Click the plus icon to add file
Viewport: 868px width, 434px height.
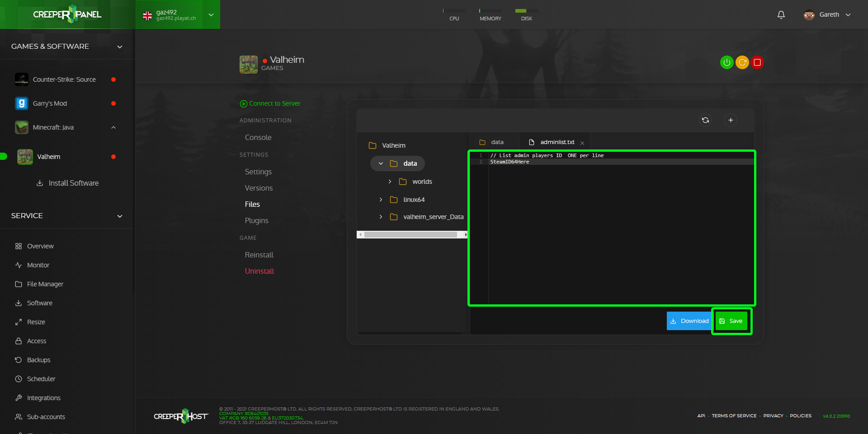(x=731, y=120)
